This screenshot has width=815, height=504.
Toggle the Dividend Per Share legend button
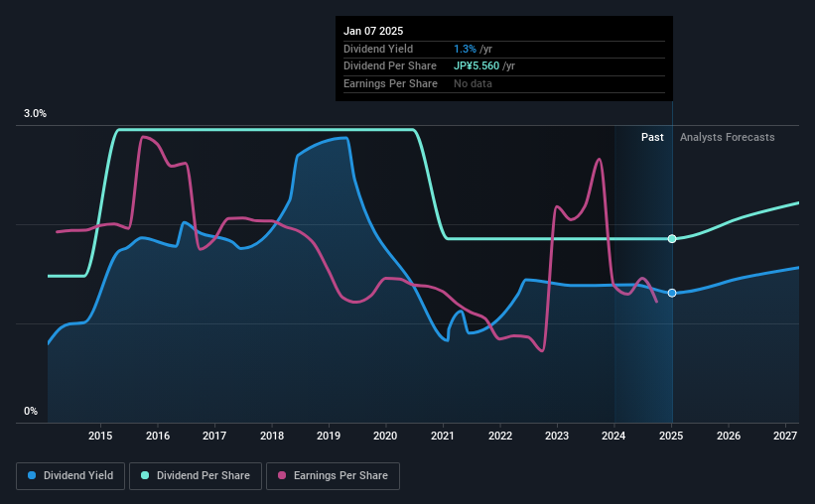(x=196, y=476)
